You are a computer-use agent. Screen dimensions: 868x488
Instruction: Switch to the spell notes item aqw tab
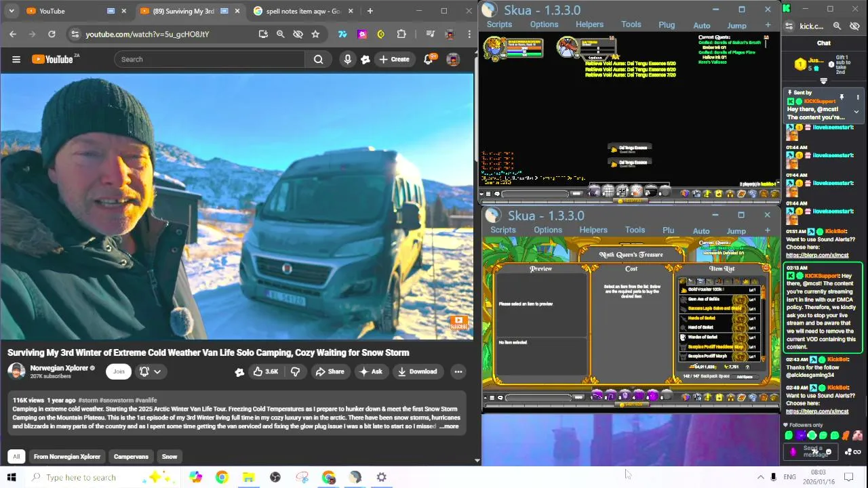pyautogui.click(x=302, y=11)
